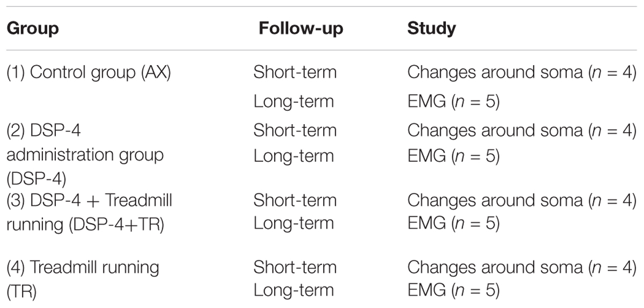644x308 pixels.
Task: Click Long-term in the DSP-4+TR row
Action: [x=294, y=223]
